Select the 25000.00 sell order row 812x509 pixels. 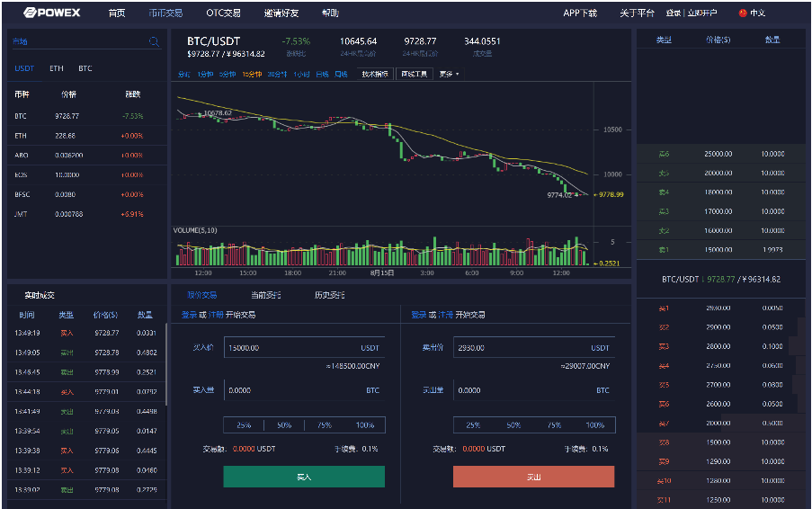(721, 154)
